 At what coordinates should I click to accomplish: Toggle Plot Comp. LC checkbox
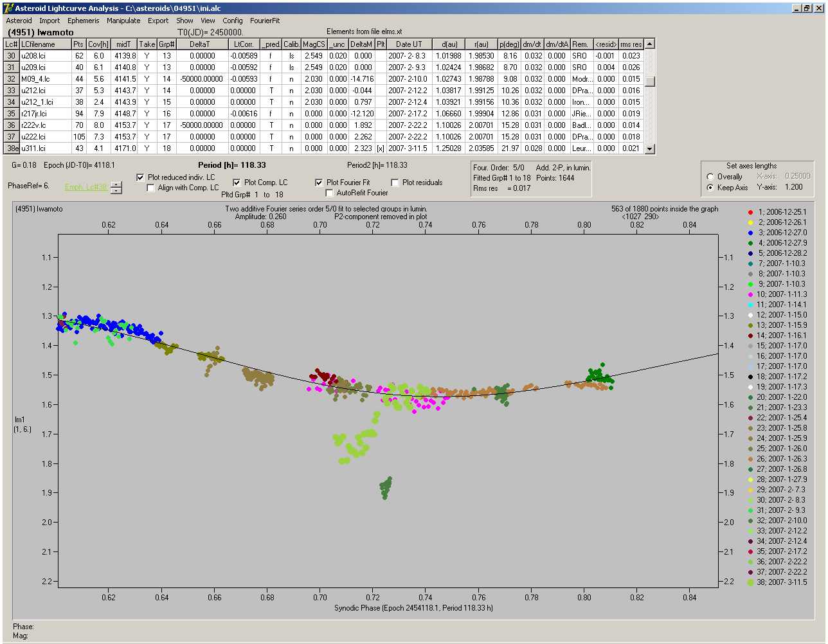pos(237,183)
